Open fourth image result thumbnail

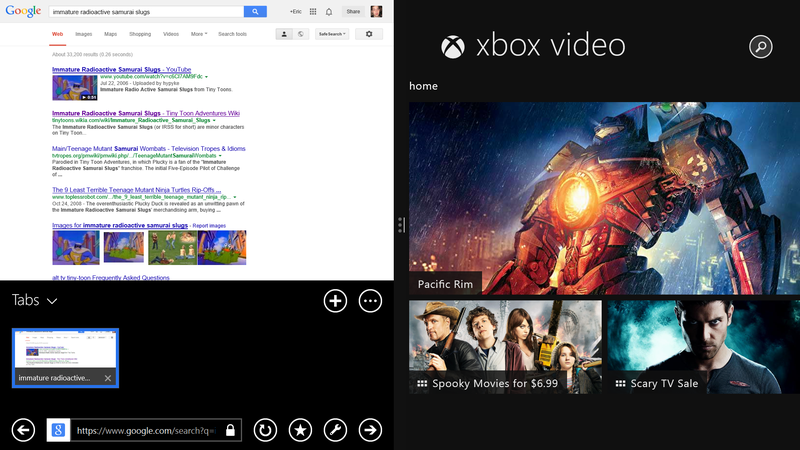tap(222, 247)
